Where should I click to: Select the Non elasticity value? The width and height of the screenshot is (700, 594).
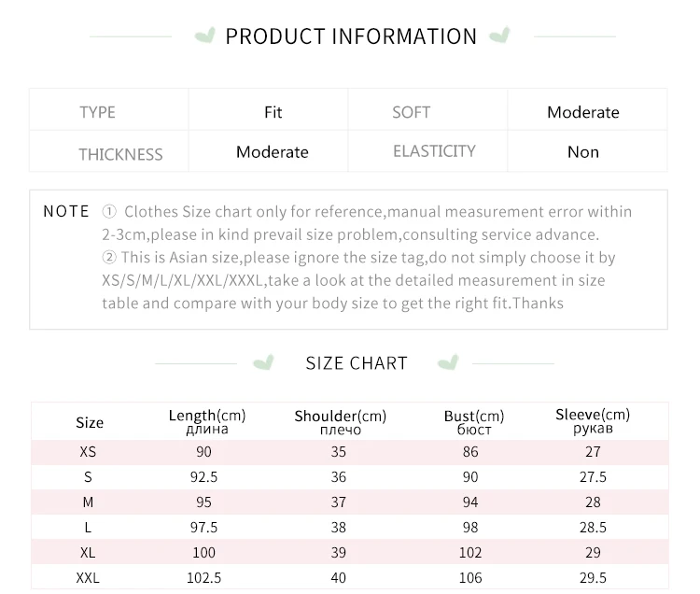click(583, 152)
